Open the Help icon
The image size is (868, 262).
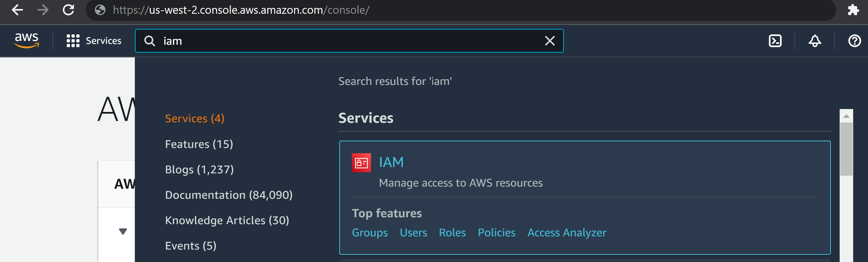click(x=854, y=41)
